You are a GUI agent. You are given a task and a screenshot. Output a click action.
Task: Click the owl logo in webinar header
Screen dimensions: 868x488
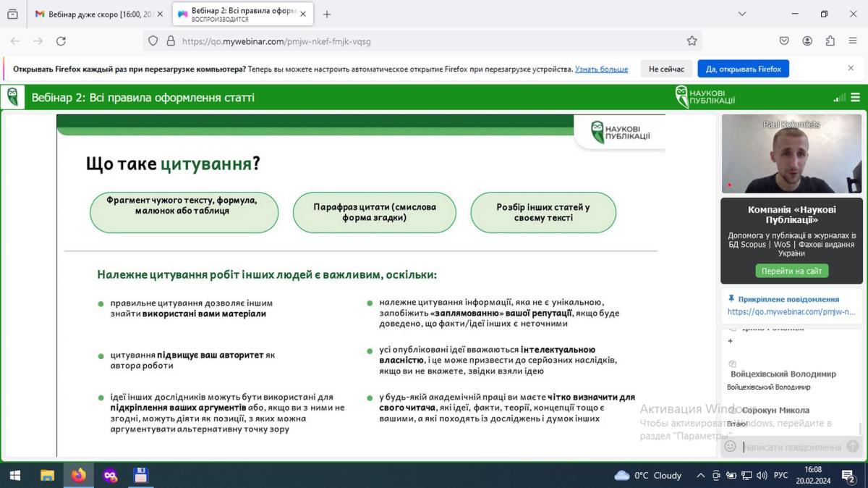pos(13,97)
